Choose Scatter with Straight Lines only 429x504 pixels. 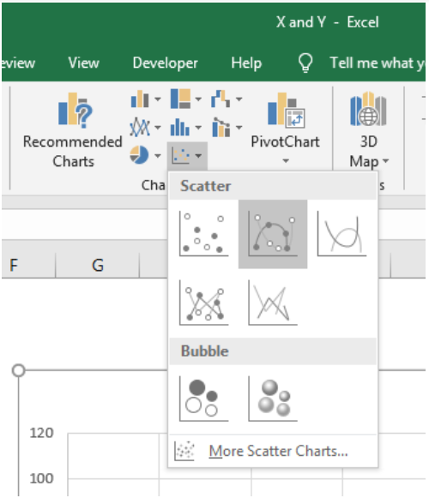273,303
